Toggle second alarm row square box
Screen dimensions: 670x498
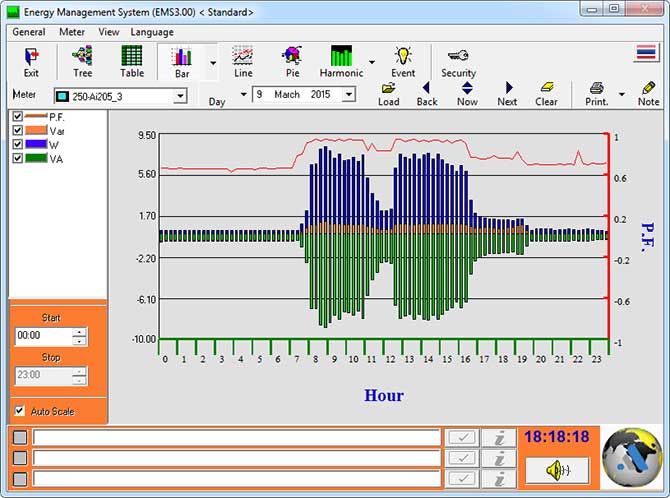pyautogui.click(x=20, y=458)
